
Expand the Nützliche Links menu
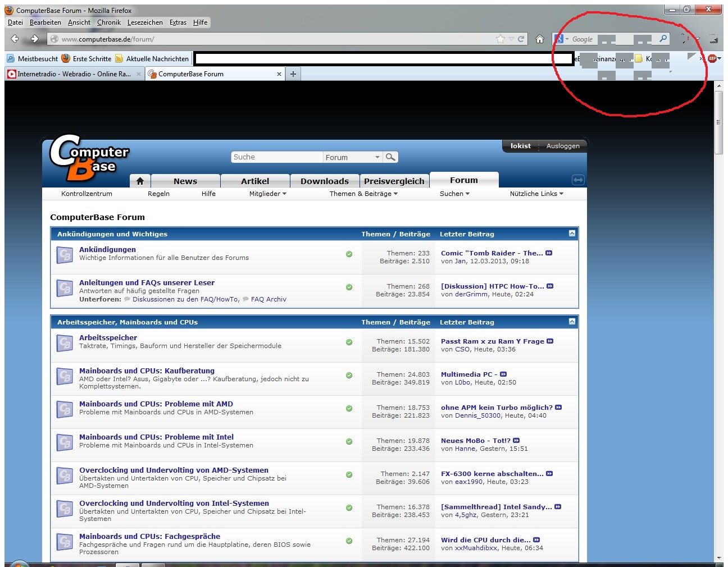pyautogui.click(x=536, y=194)
